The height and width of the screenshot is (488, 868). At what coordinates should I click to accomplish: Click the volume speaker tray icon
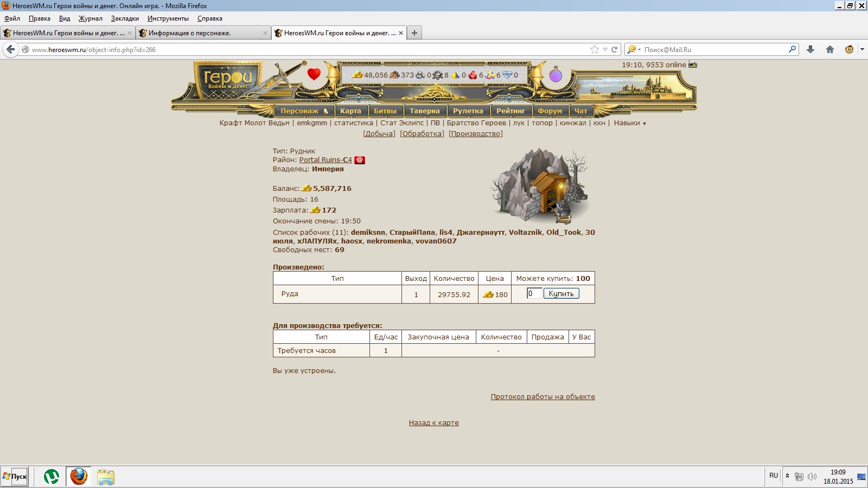[x=812, y=477]
